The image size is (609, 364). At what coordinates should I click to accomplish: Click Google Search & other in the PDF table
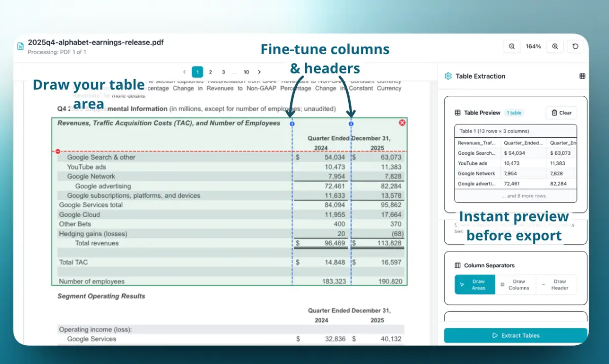coord(101,157)
